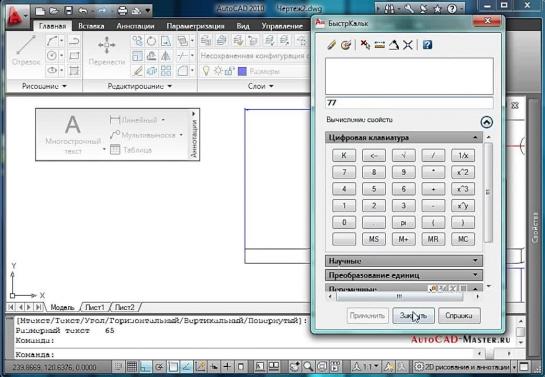The width and height of the screenshot is (545, 377).
Task: Click the calculator input field showing 77
Action: click(409, 103)
